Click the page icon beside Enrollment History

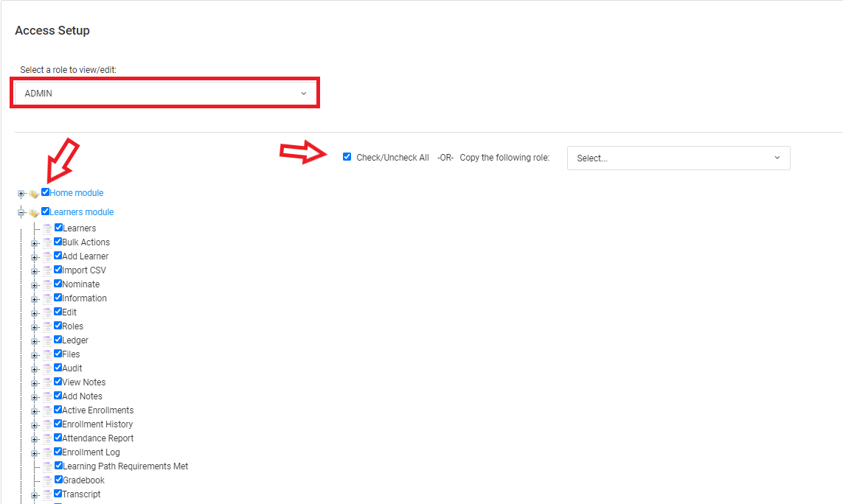[x=47, y=424]
